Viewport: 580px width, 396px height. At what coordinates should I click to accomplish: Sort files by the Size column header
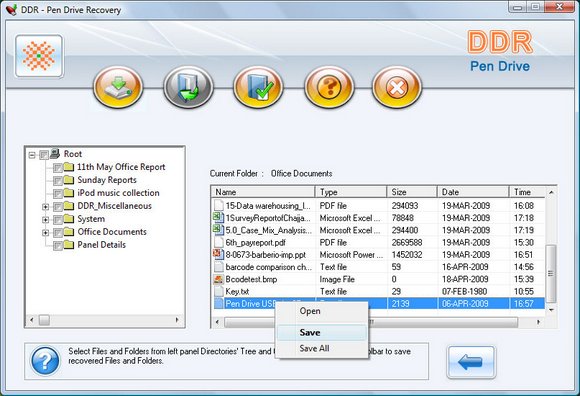412,192
